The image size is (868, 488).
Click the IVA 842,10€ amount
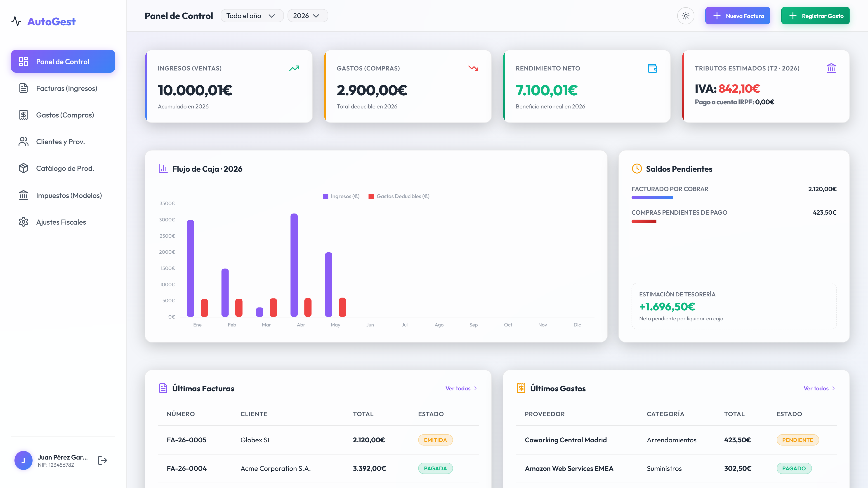point(739,89)
